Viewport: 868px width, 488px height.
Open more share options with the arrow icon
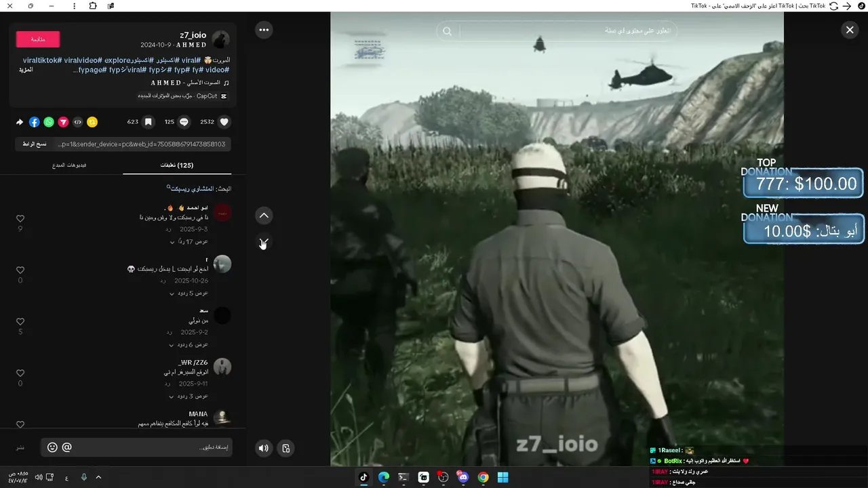20,122
